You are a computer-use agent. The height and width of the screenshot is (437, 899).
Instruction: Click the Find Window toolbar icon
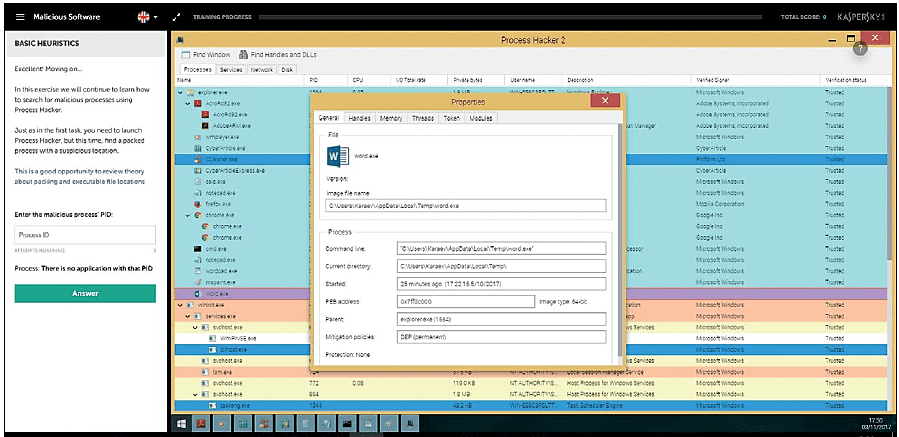(x=185, y=54)
